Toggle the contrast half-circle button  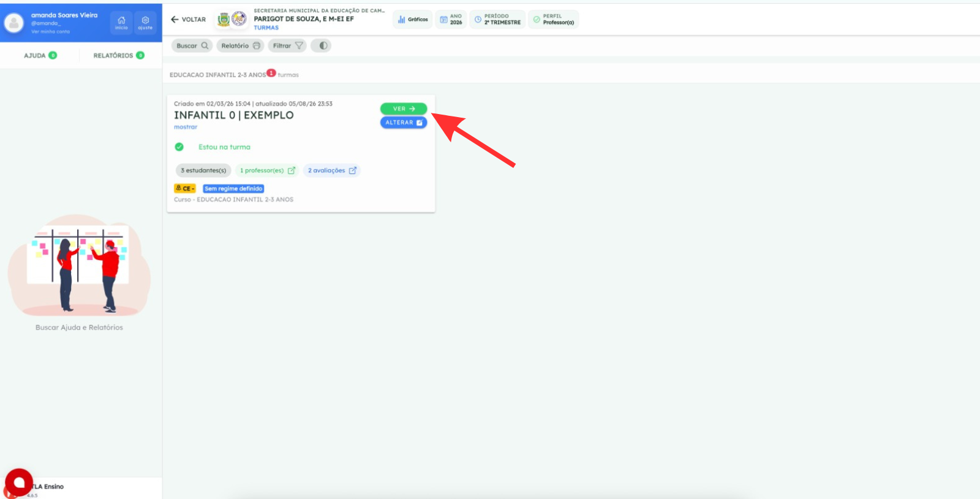(322, 46)
